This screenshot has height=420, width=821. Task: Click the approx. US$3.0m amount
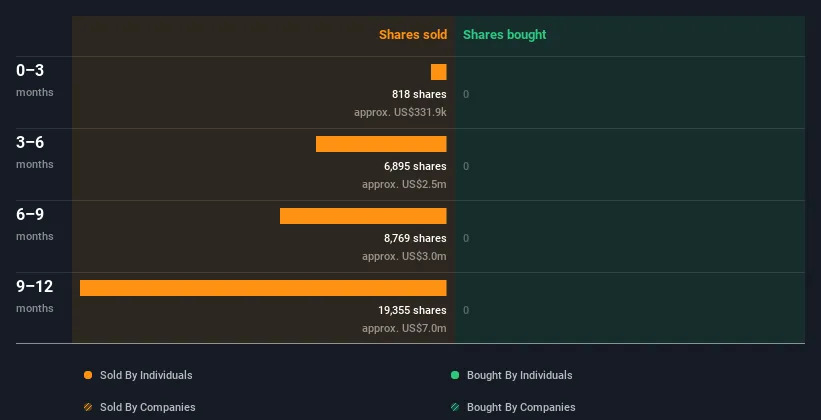404,256
